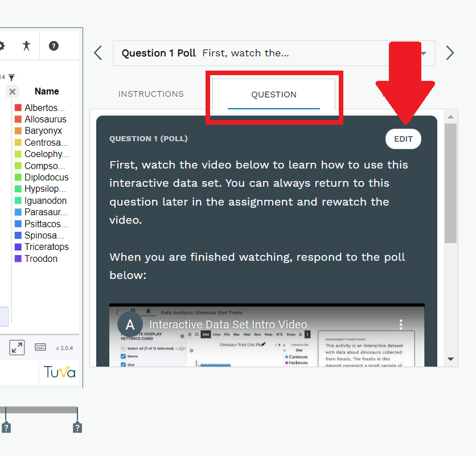Image resolution: width=476 pixels, height=456 pixels.
Task: Click the Diplodocus green swatch
Action: click(x=18, y=177)
